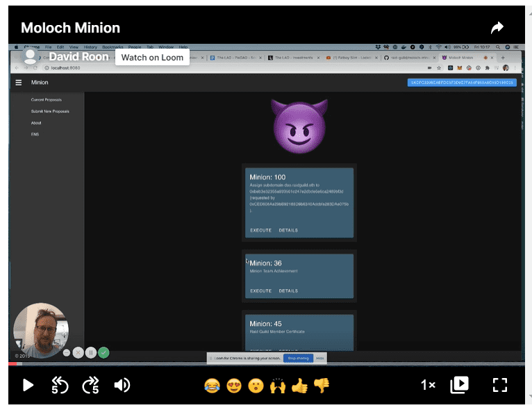Click the share arrow icon
Screen dimensions: 532x410
click(x=497, y=28)
